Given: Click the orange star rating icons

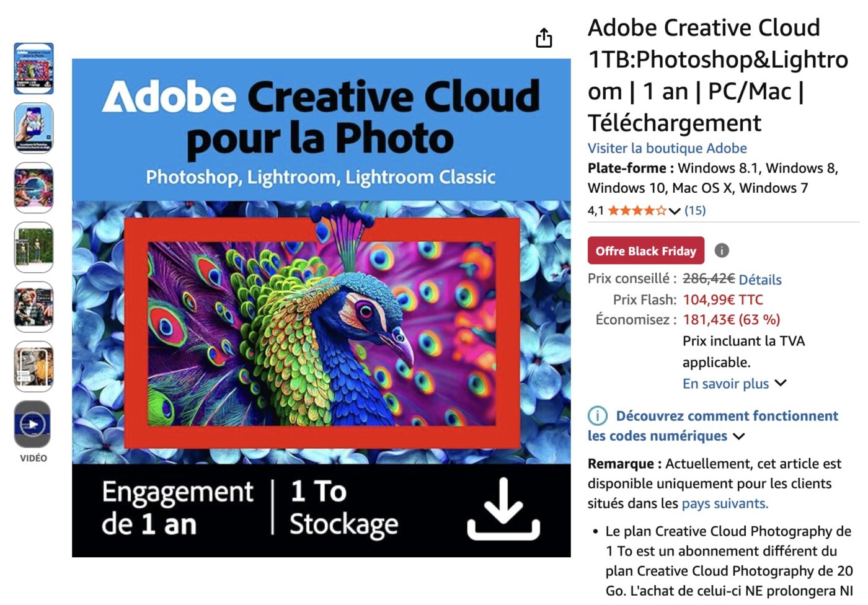Looking at the screenshot, I should (x=637, y=211).
